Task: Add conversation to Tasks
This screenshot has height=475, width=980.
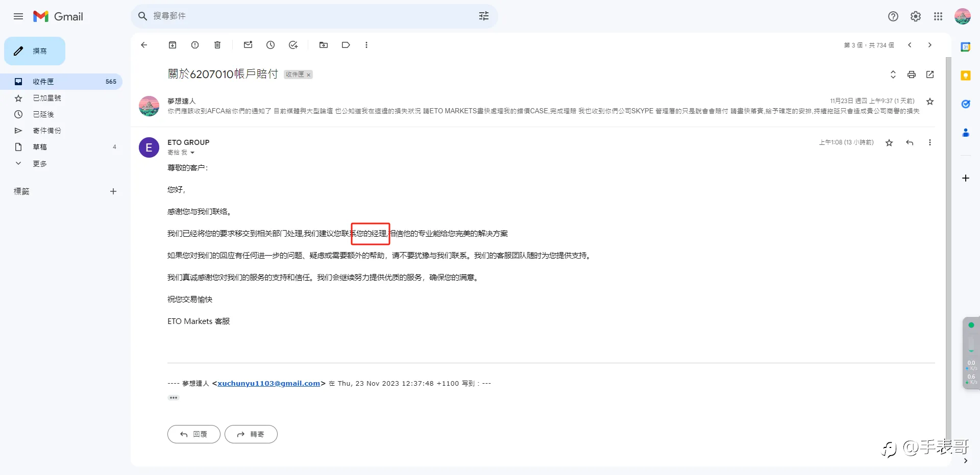Action: 293,45
